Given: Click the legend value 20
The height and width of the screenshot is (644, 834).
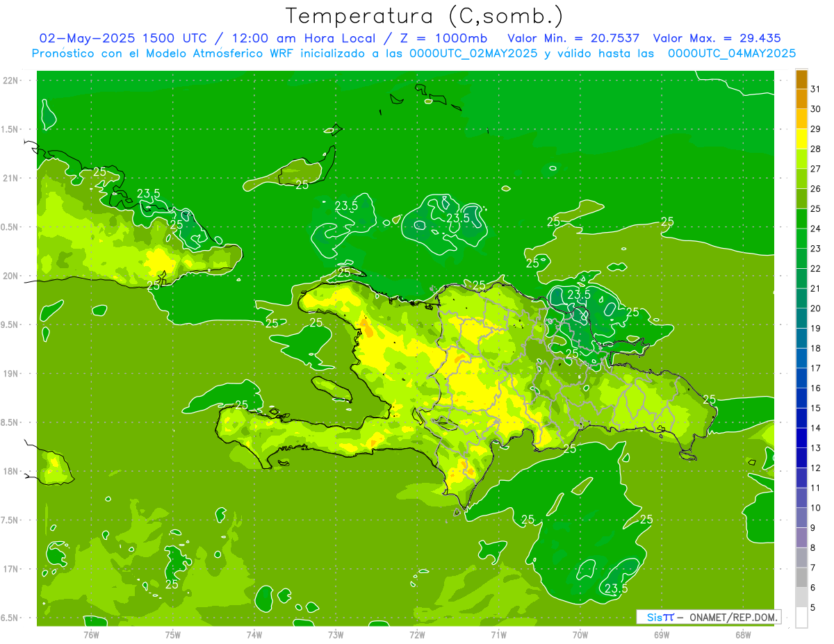Looking at the screenshot, I should tap(816, 308).
